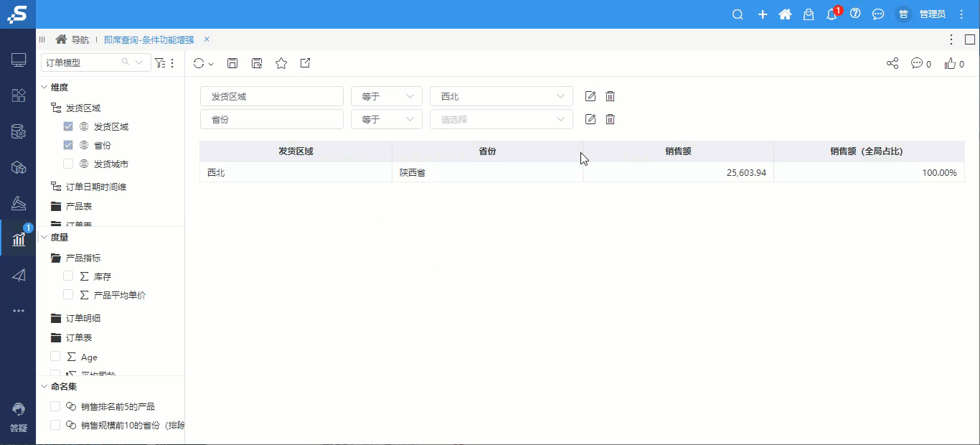The width and height of the screenshot is (980, 445).
Task: Edit the 发货区域 filter condition
Action: click(590, 96)
